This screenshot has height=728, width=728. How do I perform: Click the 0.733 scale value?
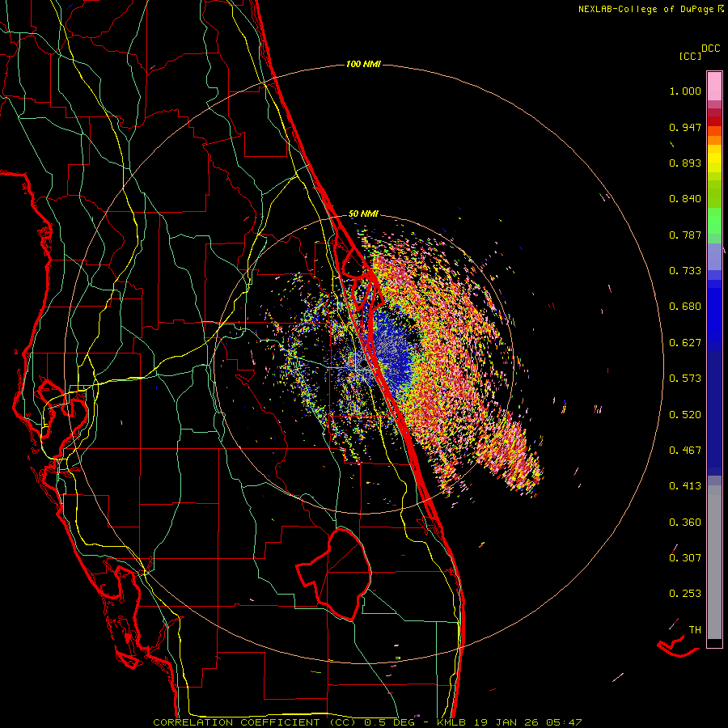point(685,271)
